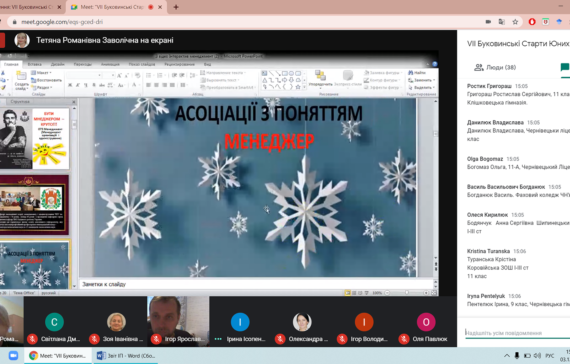The image size is (570, 364).
Task: Open the Дизайн ribbon tab
Action: pyautogui.click(x=57, y=64)
